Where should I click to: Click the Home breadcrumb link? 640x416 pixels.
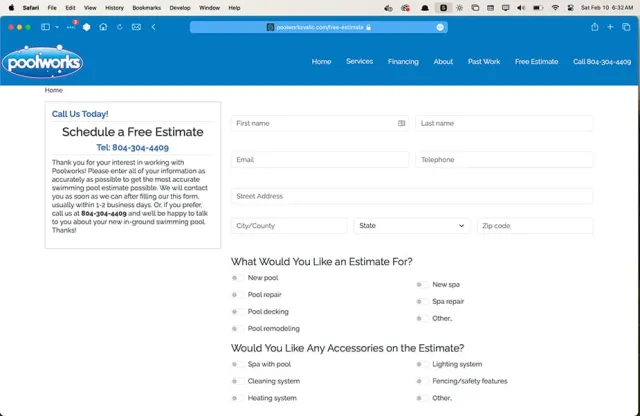(53, 90)
